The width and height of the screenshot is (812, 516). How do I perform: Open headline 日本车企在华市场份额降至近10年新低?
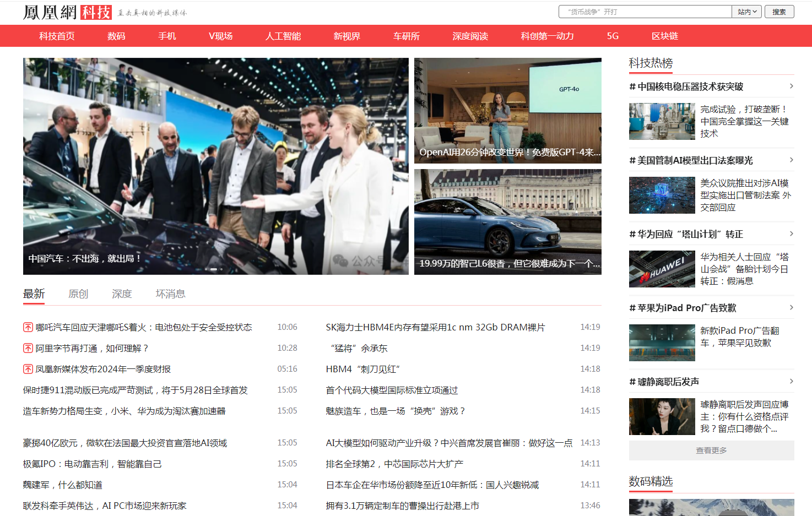pos(432,485)
